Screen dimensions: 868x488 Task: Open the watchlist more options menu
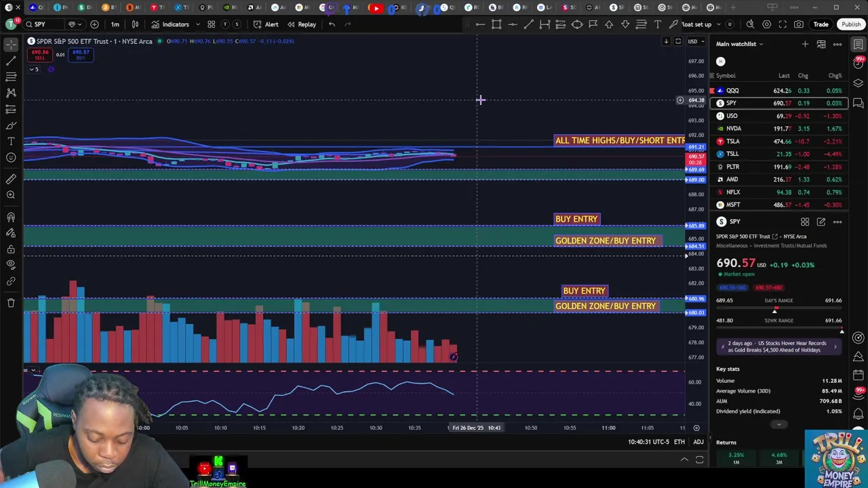(x=837, y=44)
